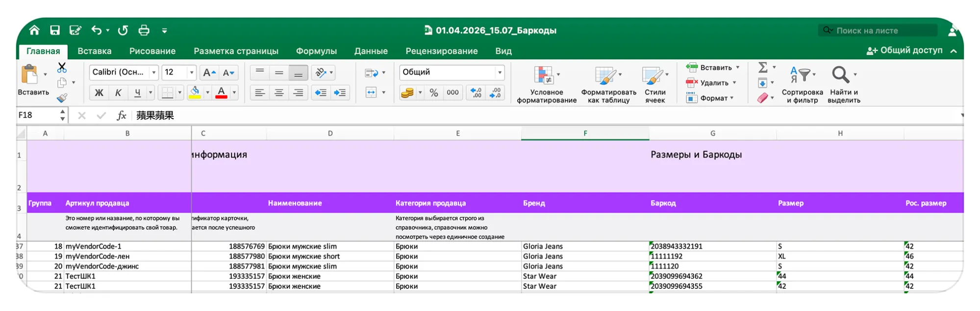
Task: Click the Paste clipboard icon
Action: pyautogui.click(x=29, y=75)
